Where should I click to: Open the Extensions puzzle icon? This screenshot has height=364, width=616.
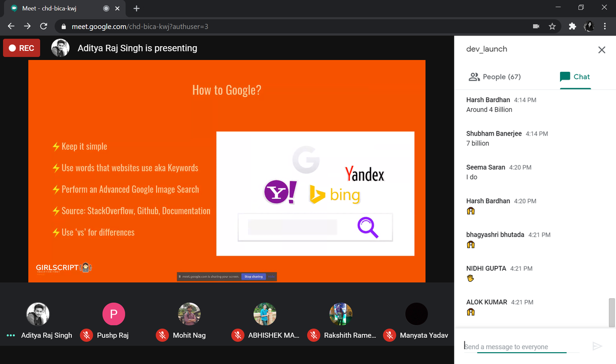click(x=572, y=26)
